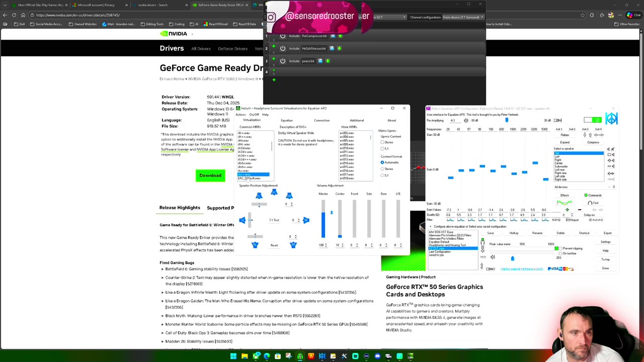Select Automatic content format in HeSuVi
This screenshot has height=362, width=644.
click(x=382, y=162)
